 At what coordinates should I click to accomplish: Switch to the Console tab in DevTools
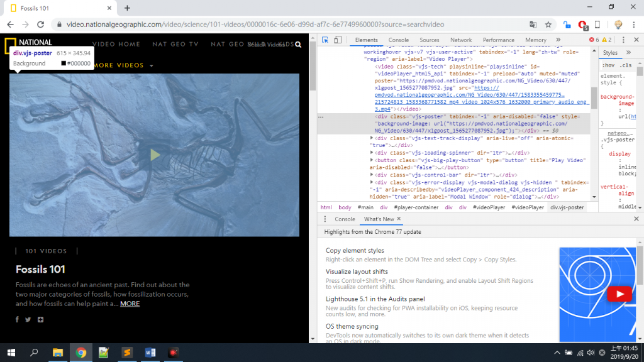tap(398, 40)
